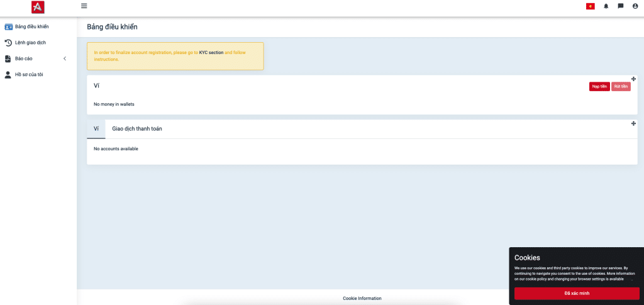Click the move handle on the accounts tab panel
The image size is (644, 305).
coord(633,123)
